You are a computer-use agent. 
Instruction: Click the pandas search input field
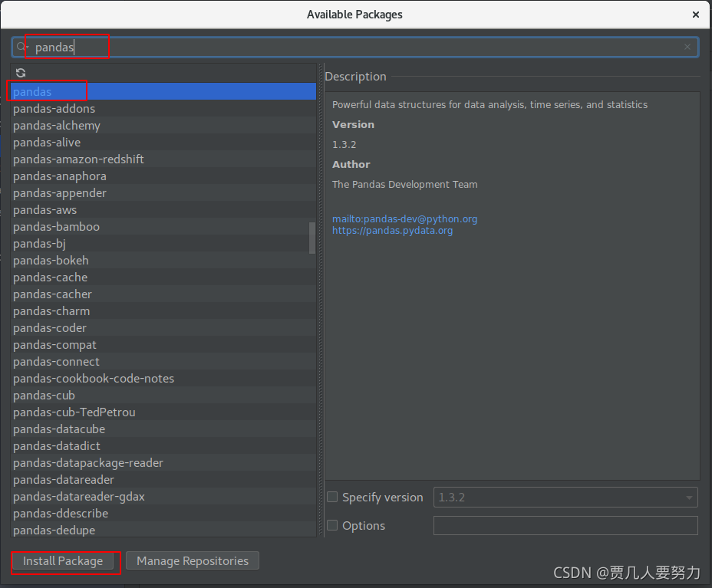(354, 48)
